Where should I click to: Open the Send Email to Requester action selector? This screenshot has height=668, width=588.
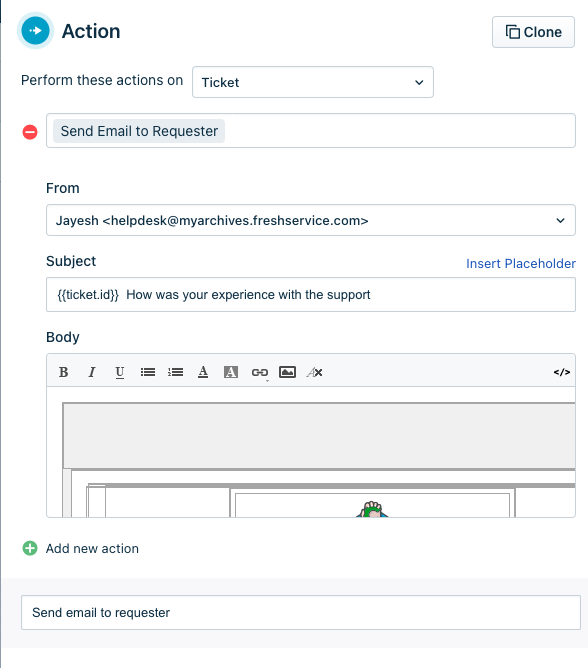tap(311, 130)
